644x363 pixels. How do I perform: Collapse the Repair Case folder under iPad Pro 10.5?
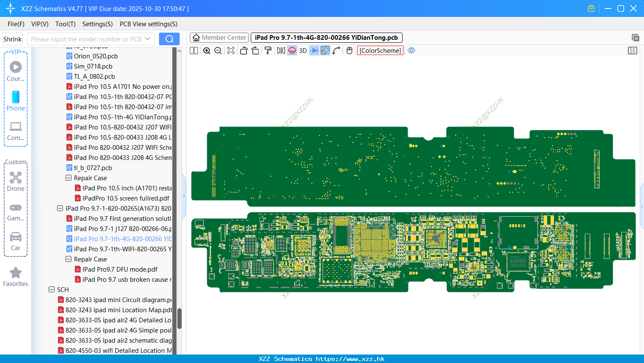click(69, 178)
